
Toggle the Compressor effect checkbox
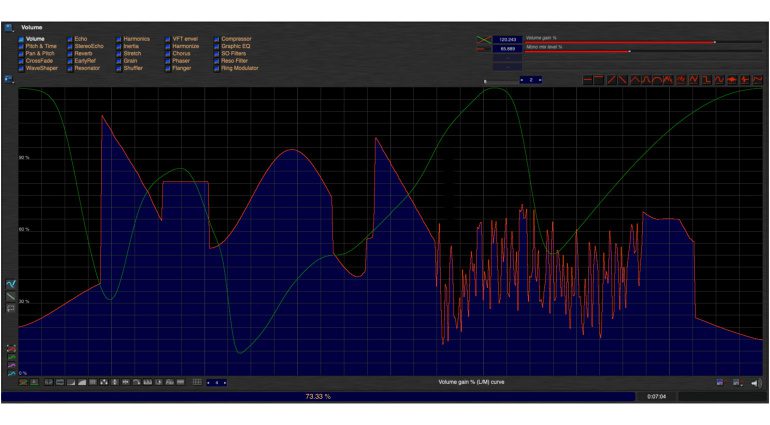[217, 39]
